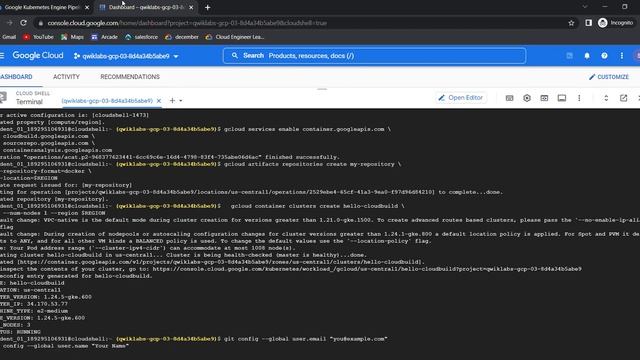Click the Cloud Shell web preview icon

(544, 98)
